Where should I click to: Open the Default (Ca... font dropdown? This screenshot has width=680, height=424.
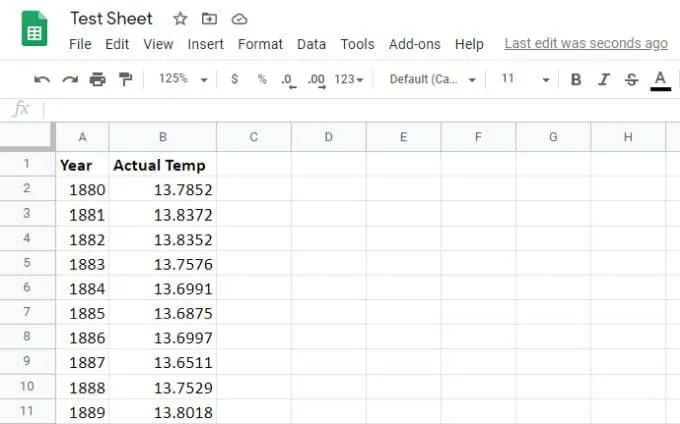(432, 79)
